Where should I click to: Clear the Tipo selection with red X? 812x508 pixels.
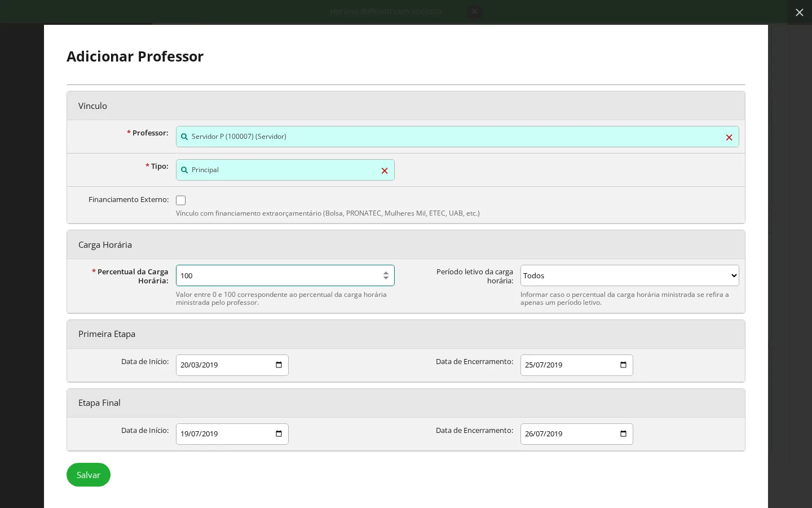pyautogui.click(x=385, y=170)
